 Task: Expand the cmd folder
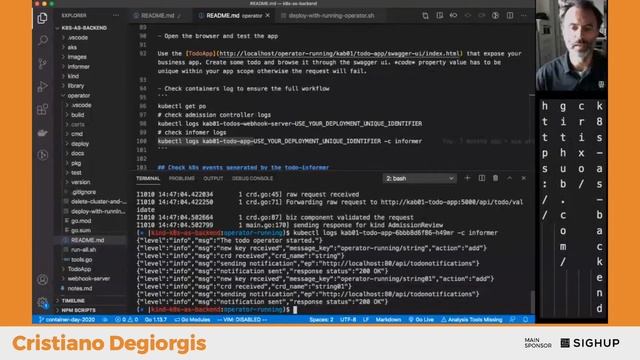(77, 134)
